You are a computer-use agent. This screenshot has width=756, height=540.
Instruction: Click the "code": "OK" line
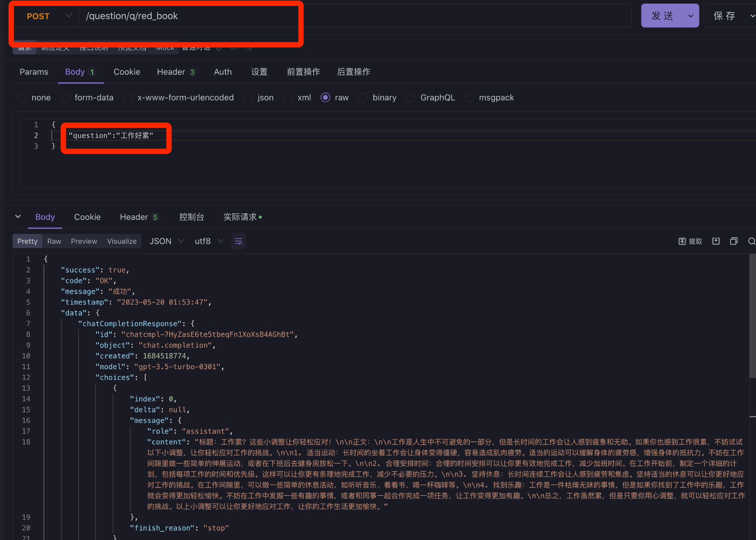[x=88, y=280]
